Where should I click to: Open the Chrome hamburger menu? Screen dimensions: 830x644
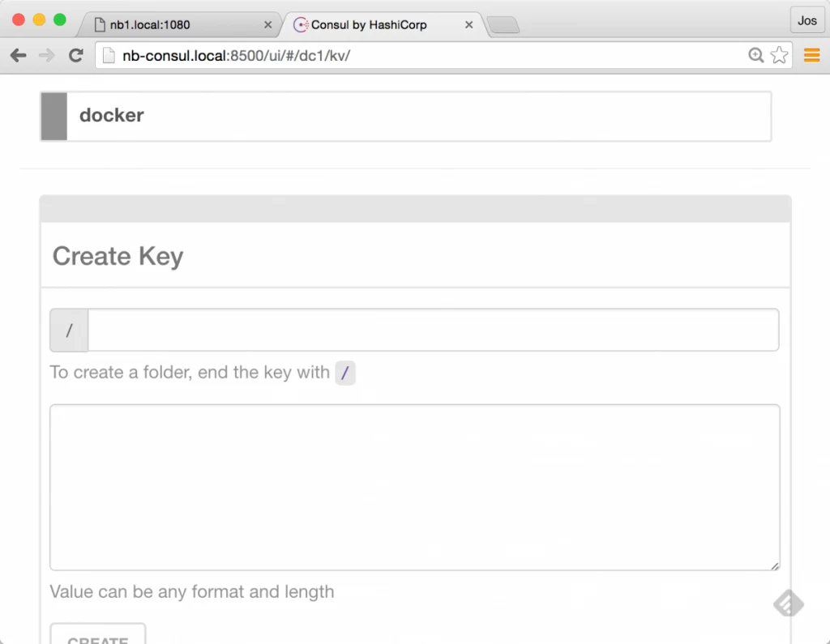coord(811,55)
